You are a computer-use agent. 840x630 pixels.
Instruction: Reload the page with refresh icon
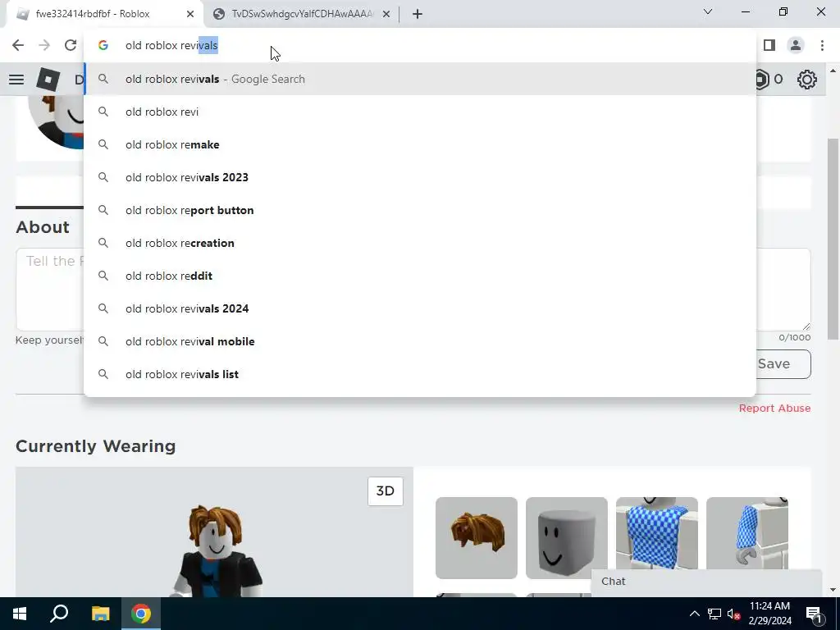tap(71, 46)
